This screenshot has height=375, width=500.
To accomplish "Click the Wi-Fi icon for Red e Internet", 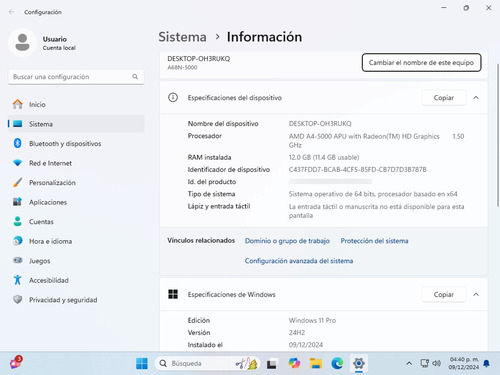I will (x=18, y=163).
